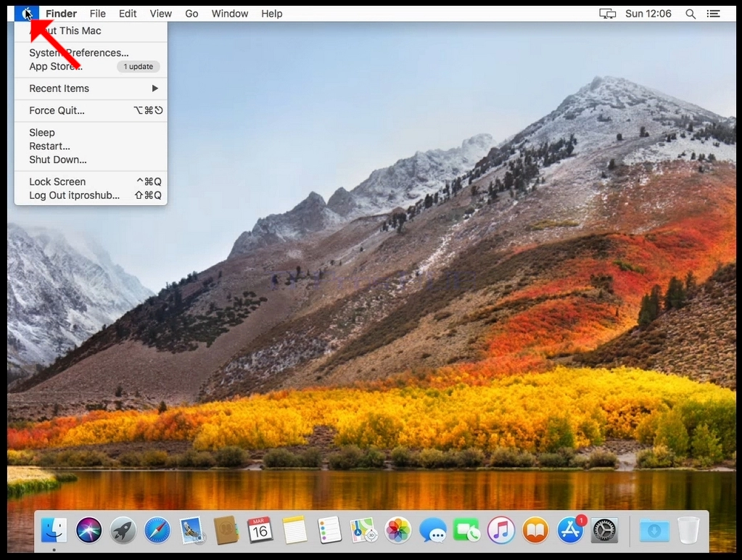Click the display mirroring icon

pyautogui.click(x=608, y=14)
